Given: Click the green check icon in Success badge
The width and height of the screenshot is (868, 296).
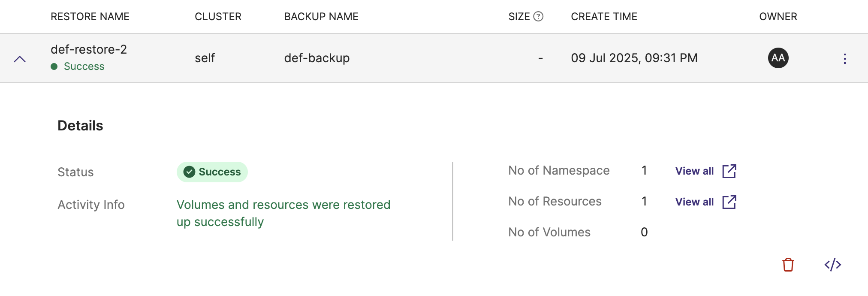Looking at the screenshot, I should click(189, 172).
